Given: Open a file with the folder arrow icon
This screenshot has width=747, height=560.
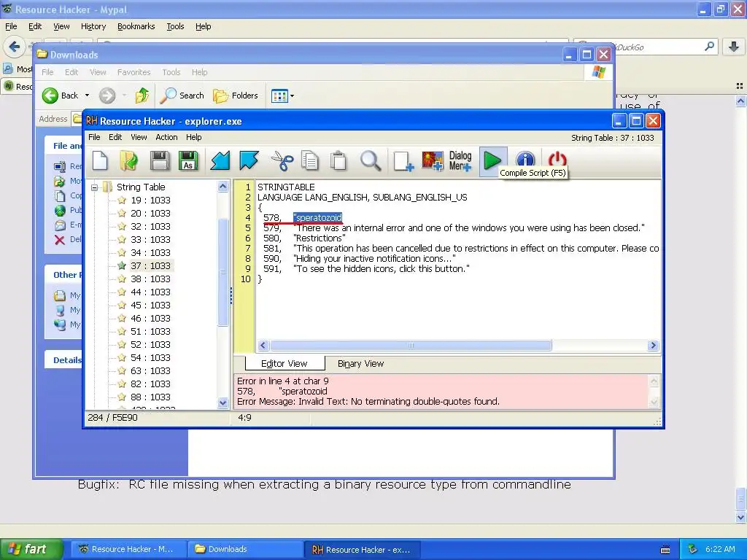Looking at the screenshot, I should (x=128, y=160).
